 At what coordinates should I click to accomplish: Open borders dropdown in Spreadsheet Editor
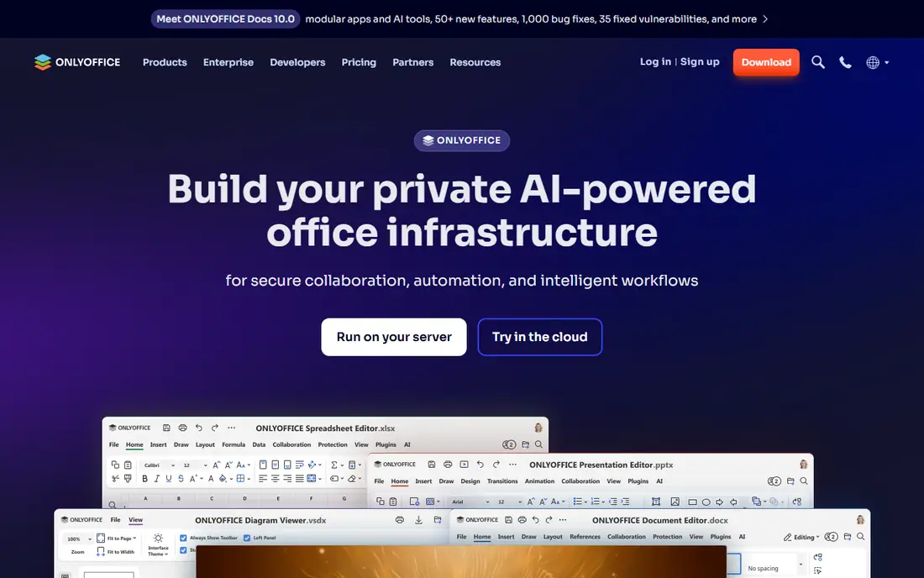pos(243,478)
